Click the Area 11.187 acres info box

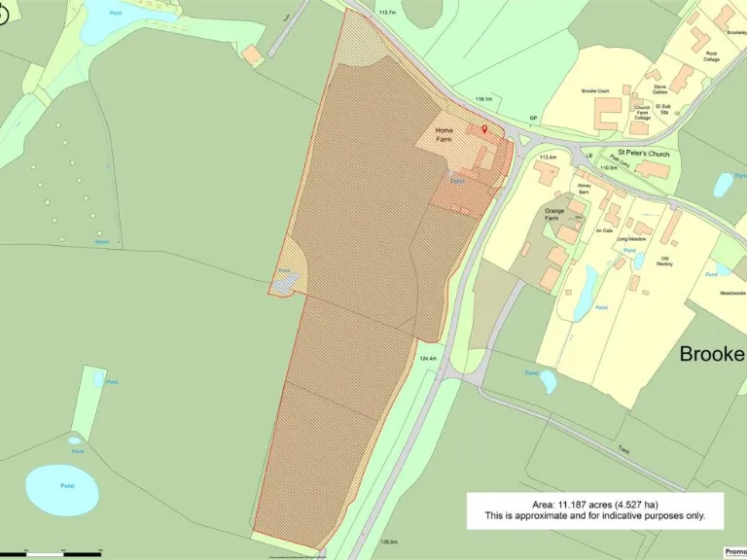pyautogui.click(x=595, y=510)
